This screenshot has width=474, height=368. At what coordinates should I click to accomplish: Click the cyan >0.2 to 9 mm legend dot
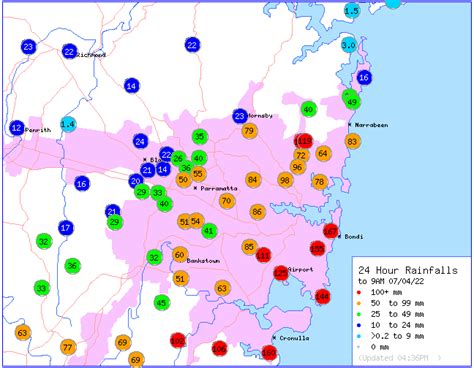[359, 336]
